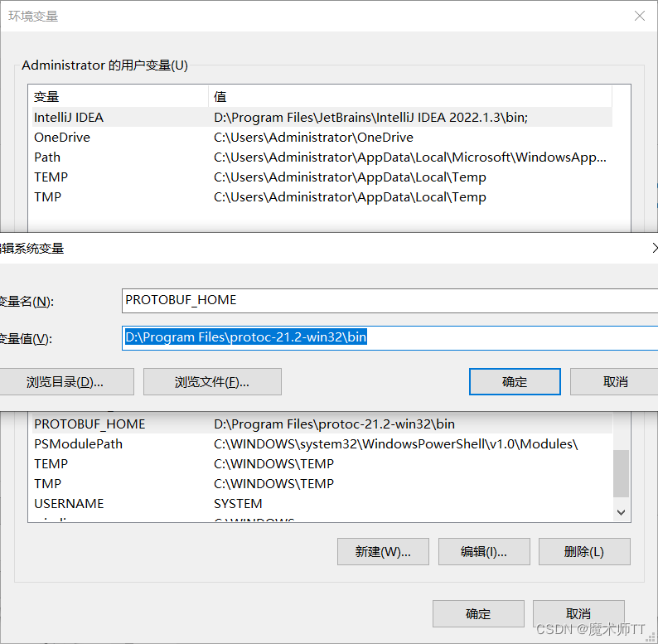
Task: Click system variables scrollbar down arrow
Action: tap(621, 512)
